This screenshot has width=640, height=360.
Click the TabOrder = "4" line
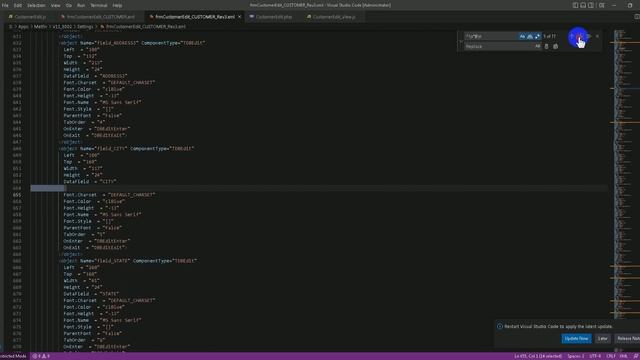[84, 122]
